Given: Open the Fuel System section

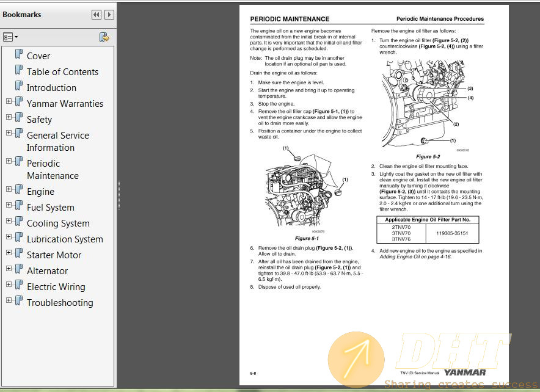Looking at the screenshot, I should coord(51,208).
